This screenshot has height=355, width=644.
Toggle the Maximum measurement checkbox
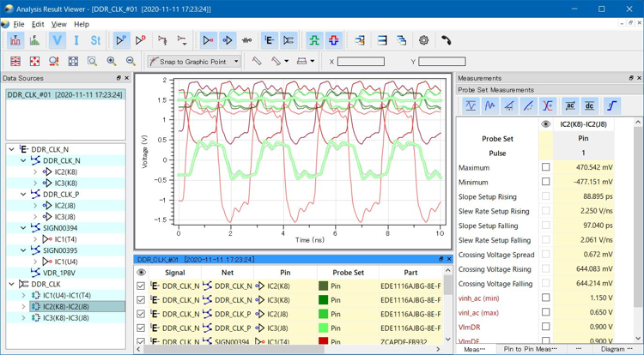click(545, 168)
